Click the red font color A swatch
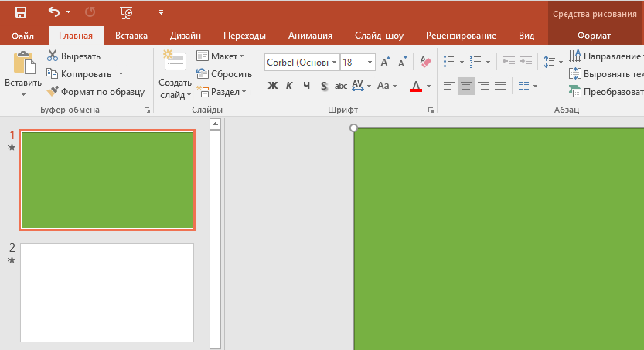644x350 pixels. [416, 86]
